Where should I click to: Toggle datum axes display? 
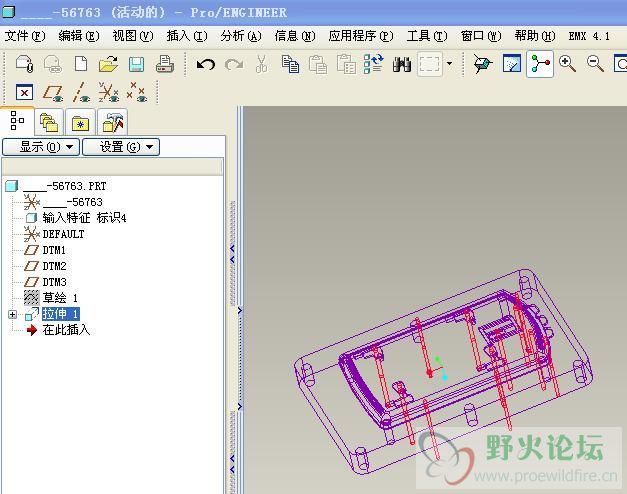(x=81, y=93)
